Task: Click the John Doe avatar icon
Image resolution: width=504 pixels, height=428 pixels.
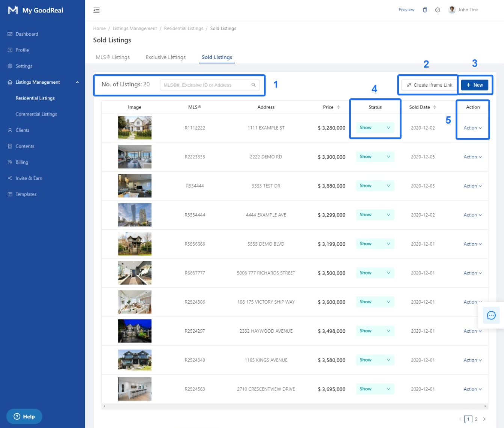Action: coord(452,10)
